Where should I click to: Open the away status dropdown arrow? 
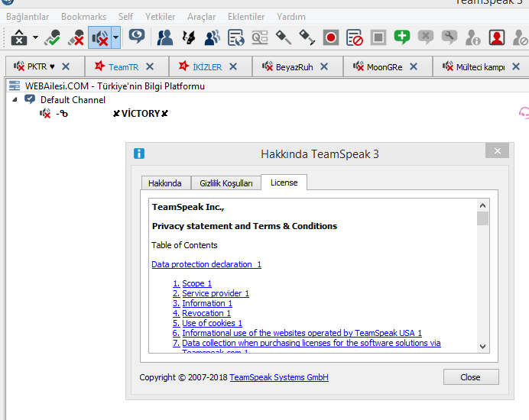35,37
